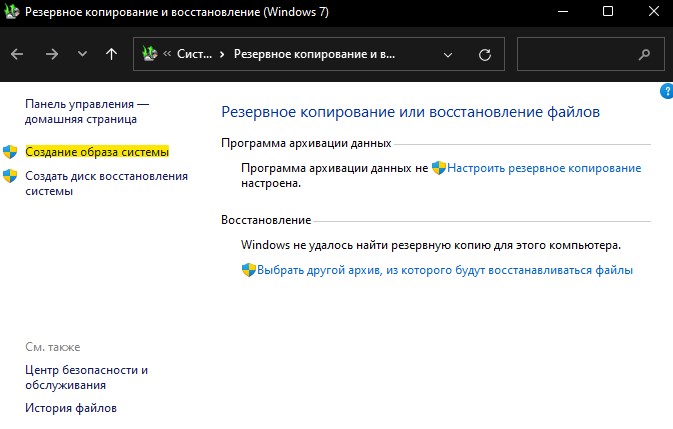Screen dimensions: 673x429
Task: Click the Сист... breadcrumb segment
Action: point(194,54)
